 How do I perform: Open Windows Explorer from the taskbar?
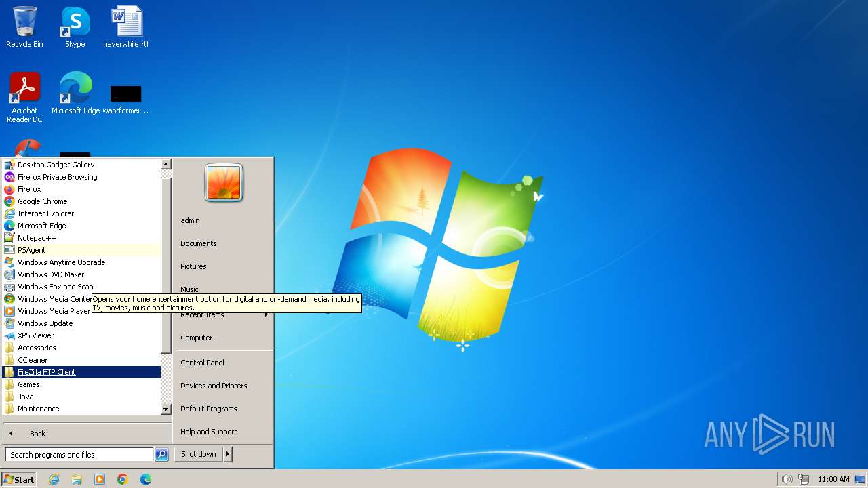point(77,479)
